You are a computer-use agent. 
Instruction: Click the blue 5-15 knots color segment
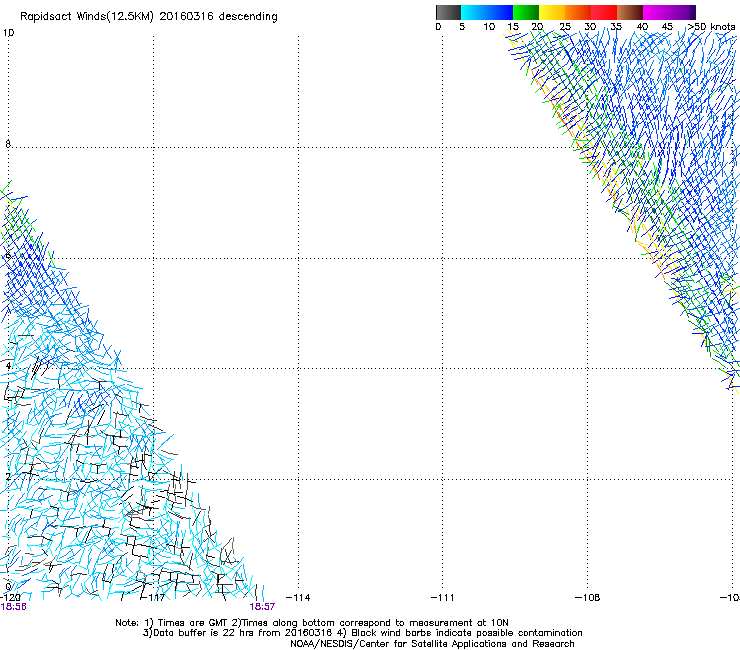coord(487,12)
